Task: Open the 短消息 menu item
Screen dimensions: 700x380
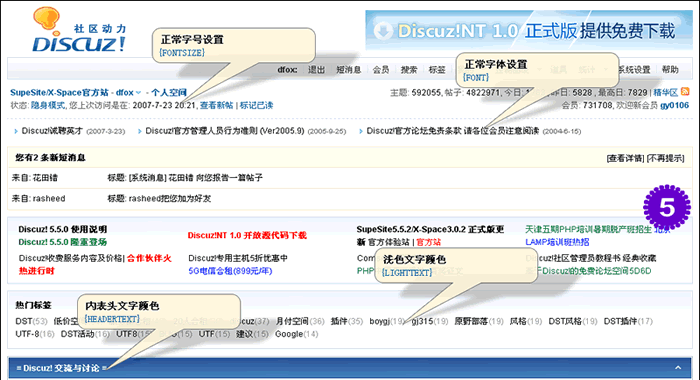Action: click(x=348, y=70)
